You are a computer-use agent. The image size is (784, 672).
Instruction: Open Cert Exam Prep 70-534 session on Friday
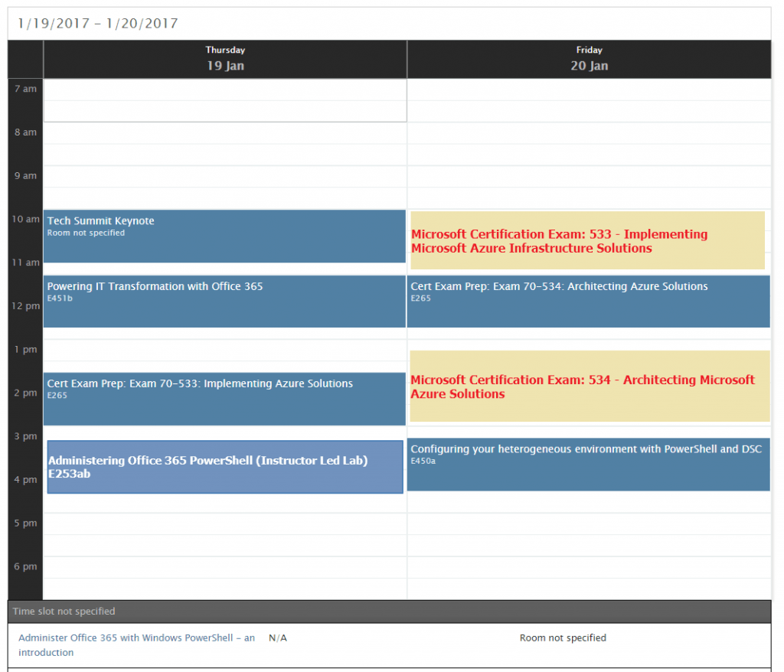click(588, 301)
